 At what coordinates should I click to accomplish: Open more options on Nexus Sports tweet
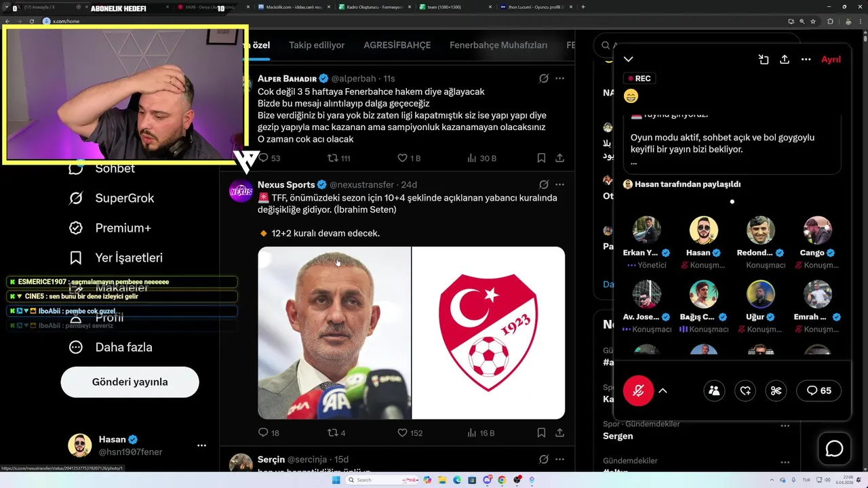(559, 184)
